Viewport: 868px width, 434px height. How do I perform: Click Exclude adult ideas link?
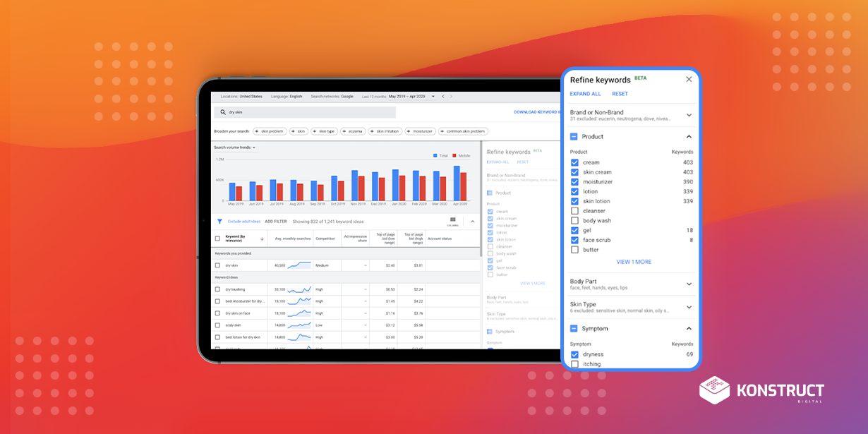(244, 222)
